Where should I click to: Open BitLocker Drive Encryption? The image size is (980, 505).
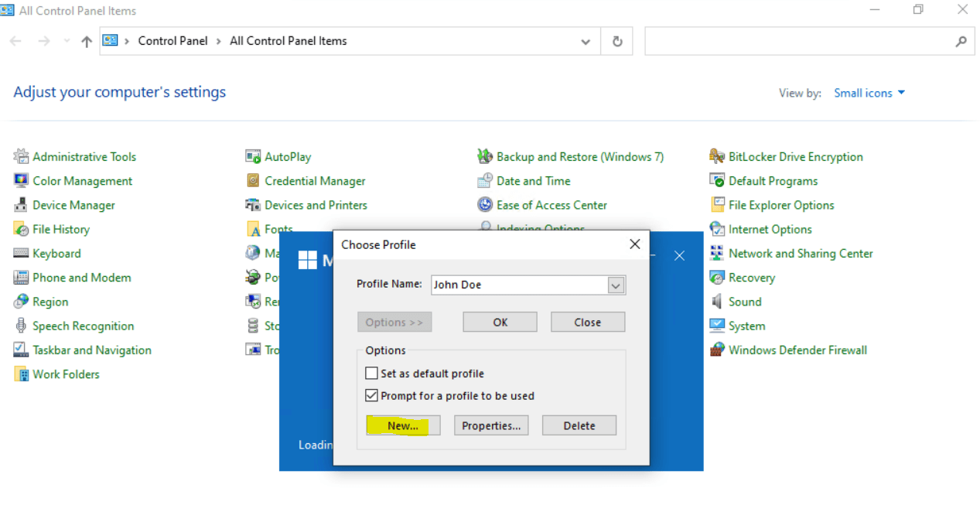(x=795, y=156)
